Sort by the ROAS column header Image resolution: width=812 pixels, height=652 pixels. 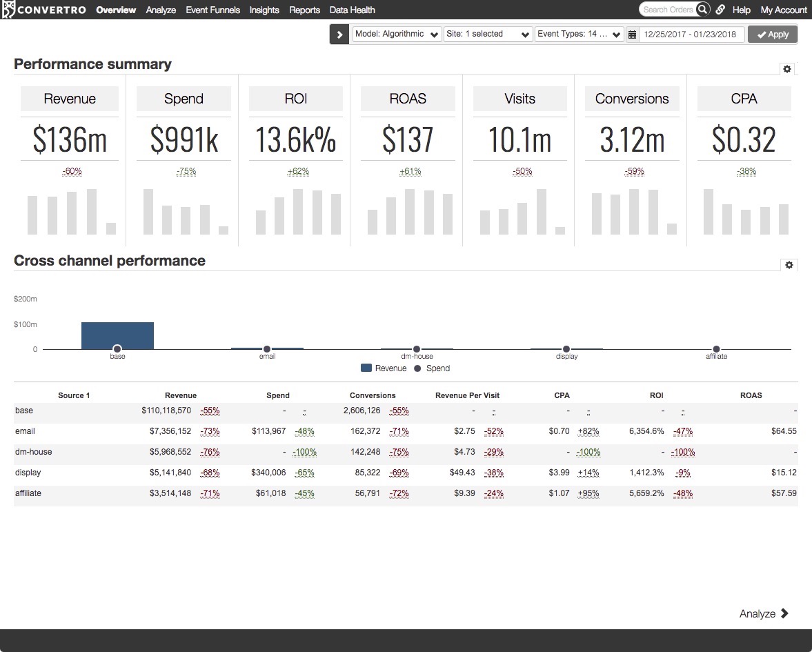(751, 395)
